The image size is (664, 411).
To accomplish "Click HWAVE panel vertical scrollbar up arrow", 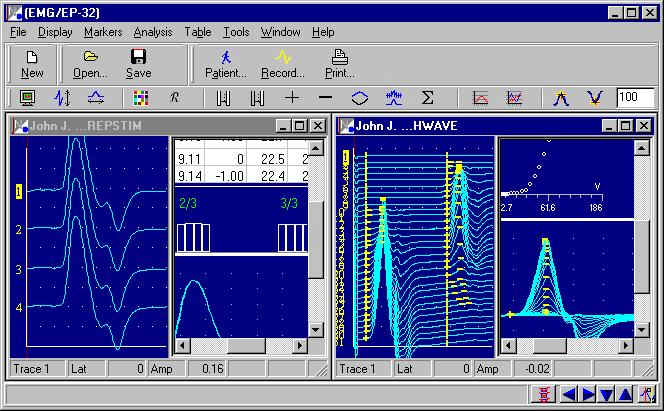I will pyautogui.click(x=642, y=148).
